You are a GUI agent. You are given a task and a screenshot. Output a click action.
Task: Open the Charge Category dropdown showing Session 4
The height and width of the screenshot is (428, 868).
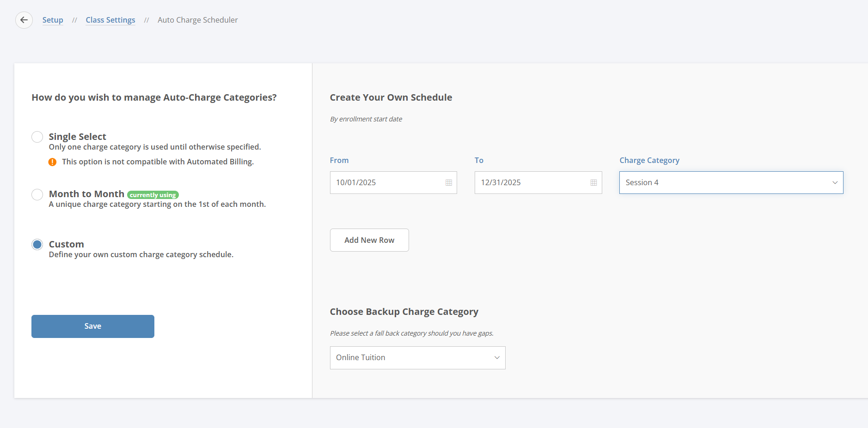[x=731, y=182]
